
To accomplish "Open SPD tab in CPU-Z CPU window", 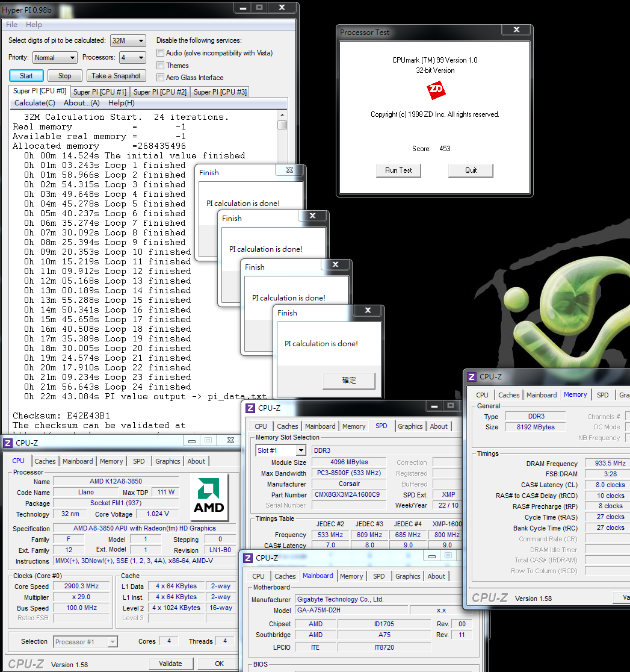I will click(x=139, y=461).
